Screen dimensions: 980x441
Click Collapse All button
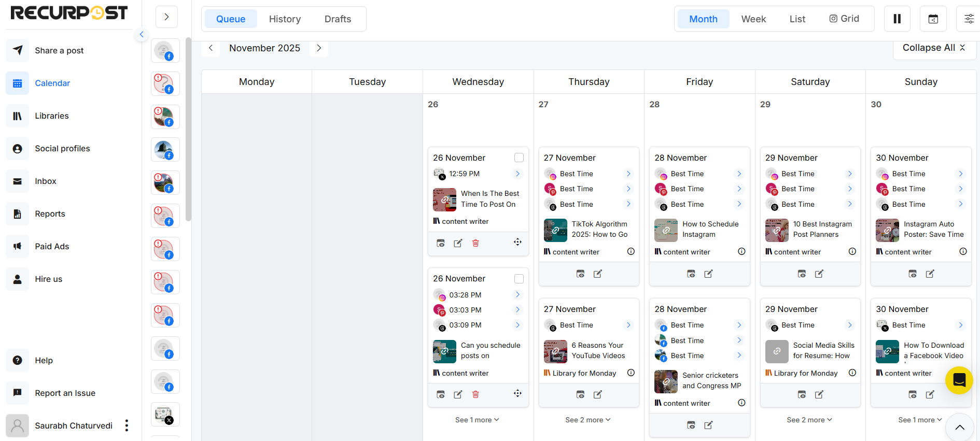click(x=934, y=48)
